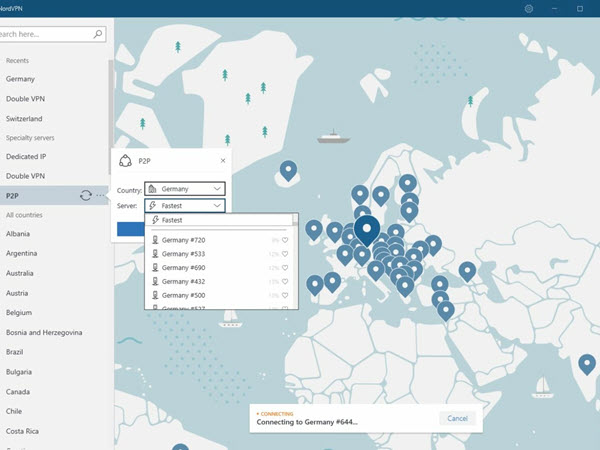
Task: Favorite Germany #500 with heart icon
Action: pos(285,295)
